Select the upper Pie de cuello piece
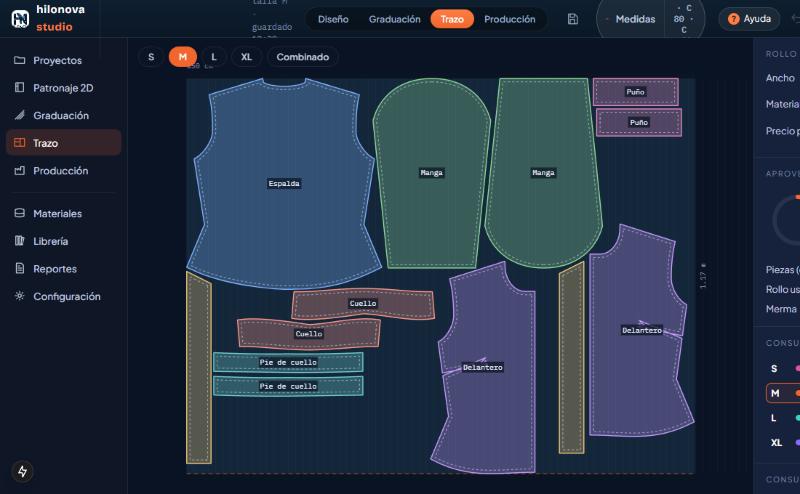800x494 pixels. [x=288, y=362]
